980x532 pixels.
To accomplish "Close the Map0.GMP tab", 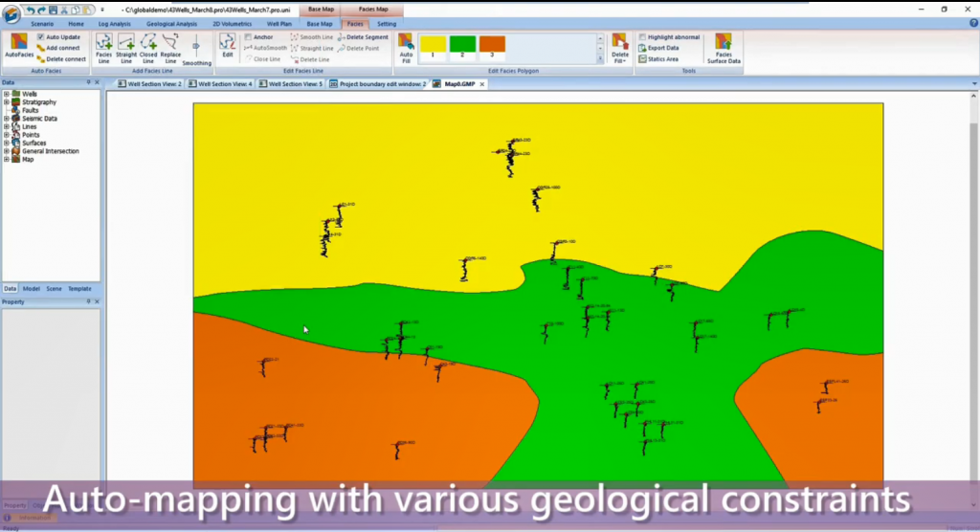I will (x=482, y=84).
